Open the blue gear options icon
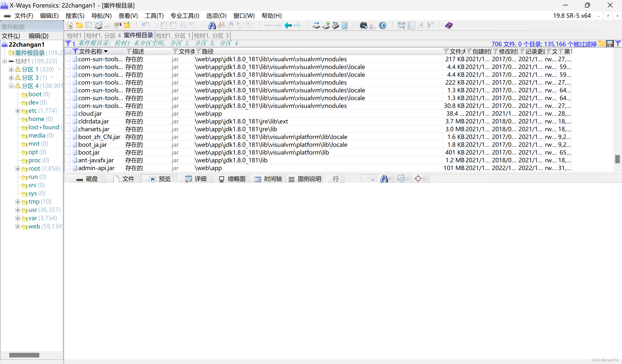The height and width of the screenshot is (364, 622). point(383,26)
